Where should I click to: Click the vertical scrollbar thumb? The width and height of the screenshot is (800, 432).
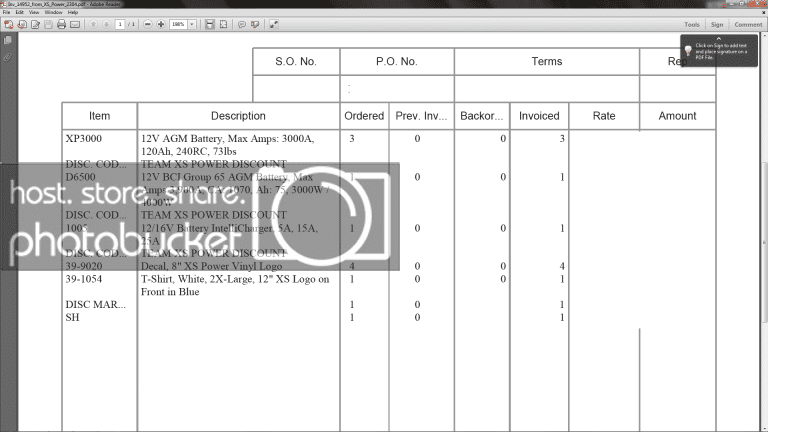[764, 242]
